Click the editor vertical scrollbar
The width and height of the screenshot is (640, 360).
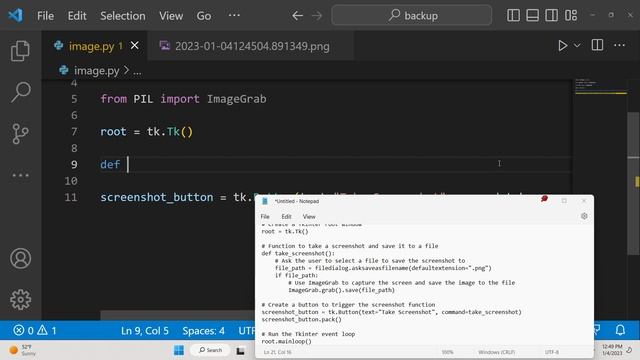tap(633, 184)
